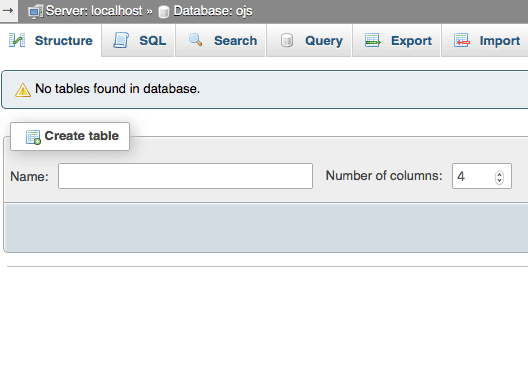Viewport: 528px width, 366px height.
Task: Click the Structure tab icon
Action: [x=17, y=40]
